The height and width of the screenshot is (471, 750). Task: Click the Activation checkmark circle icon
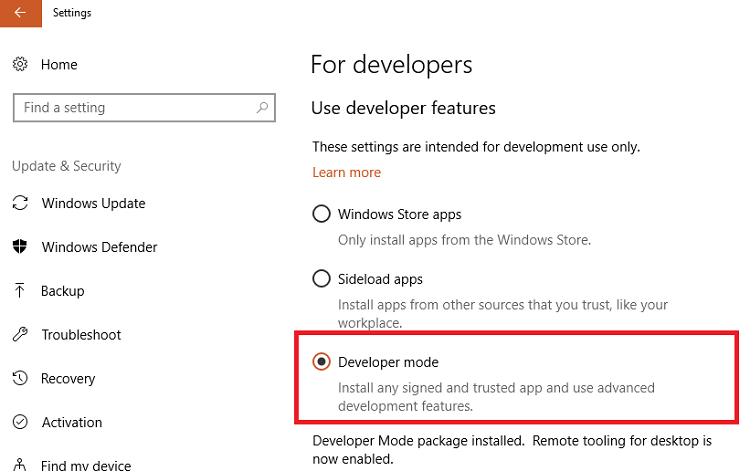pyautogui.click(x=20, y=423)
